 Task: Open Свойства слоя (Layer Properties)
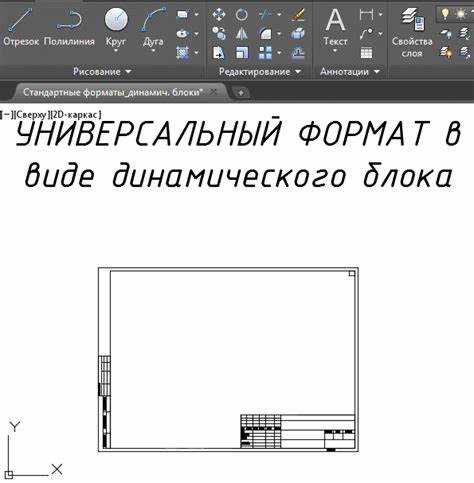coord(412,33)
